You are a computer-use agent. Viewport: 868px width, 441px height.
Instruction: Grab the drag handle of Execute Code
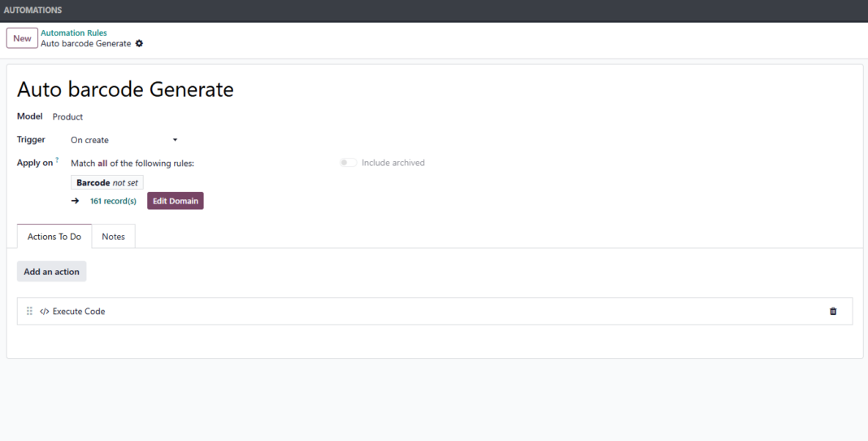[29, 311]
